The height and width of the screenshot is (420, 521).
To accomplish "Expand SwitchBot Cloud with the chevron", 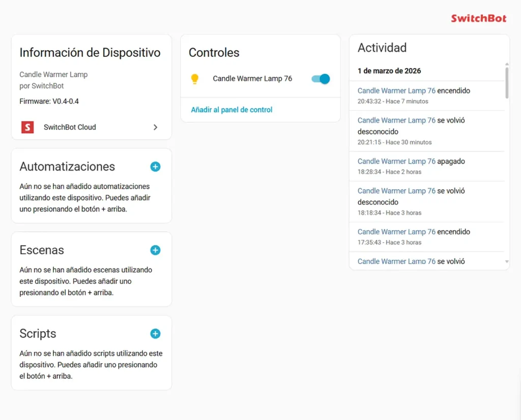I will pyautogui.click(x=156, y=127).
